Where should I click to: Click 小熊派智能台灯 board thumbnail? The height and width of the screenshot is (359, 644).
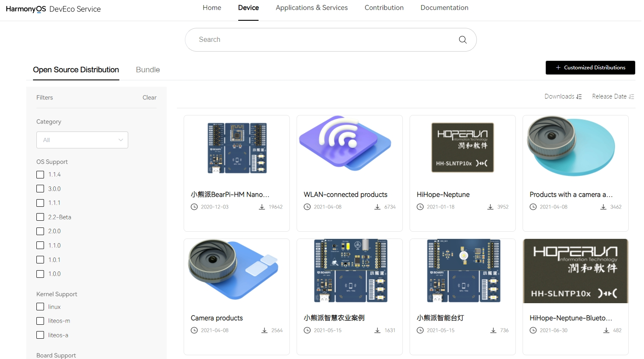[x=464, y=271]
